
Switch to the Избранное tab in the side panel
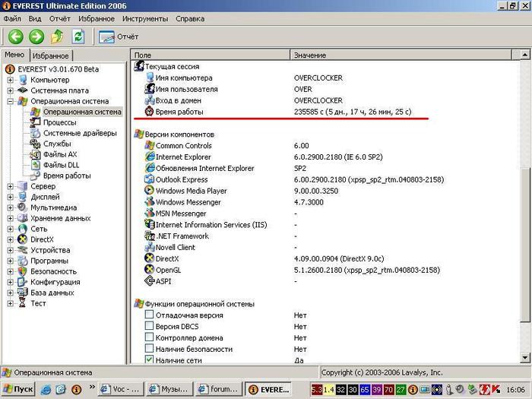[x=51, y=55]
